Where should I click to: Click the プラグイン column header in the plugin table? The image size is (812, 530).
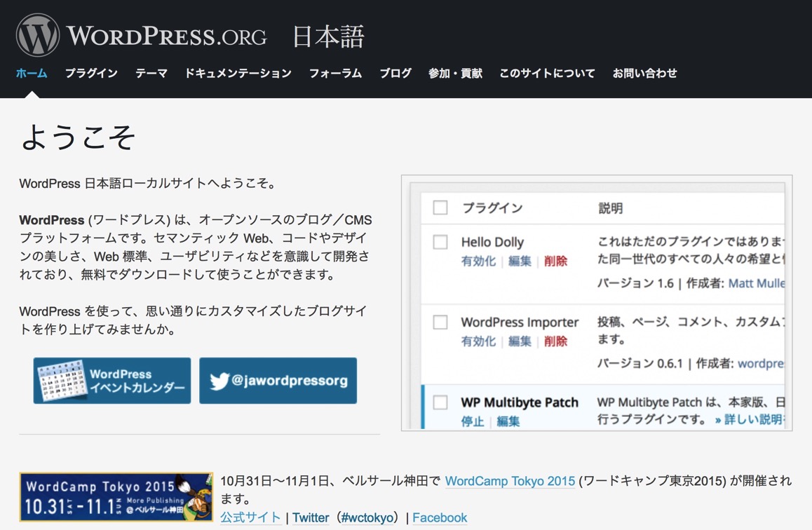[x=492, y=208]
